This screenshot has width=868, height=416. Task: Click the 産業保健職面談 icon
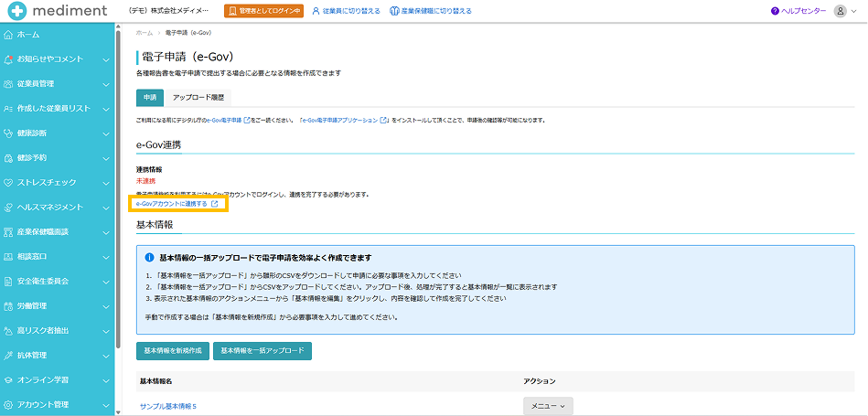click(7, 232)
